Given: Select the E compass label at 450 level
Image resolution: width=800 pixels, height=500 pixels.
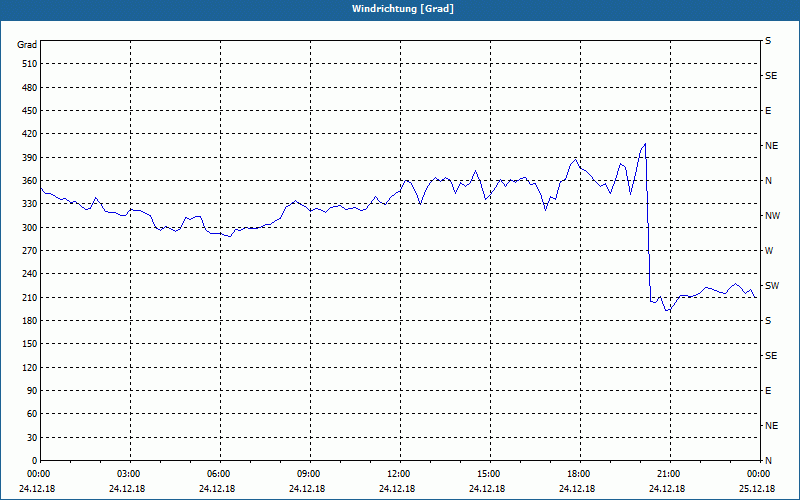Looking at the screenshot, I should click(768, 111).
